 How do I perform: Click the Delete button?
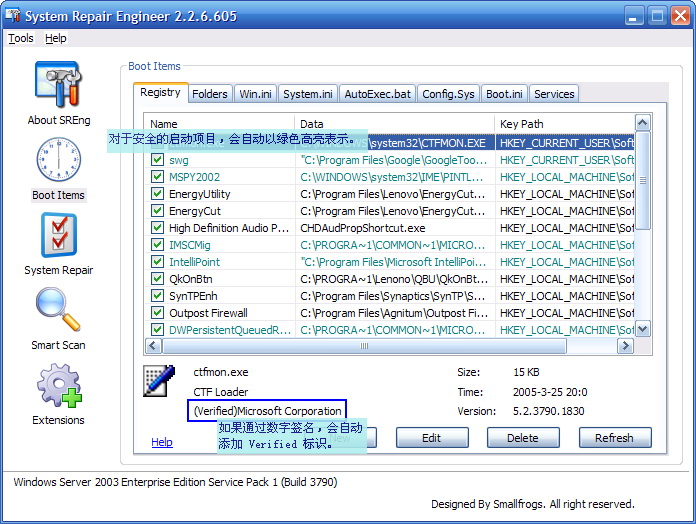click(x=523, y=438)
